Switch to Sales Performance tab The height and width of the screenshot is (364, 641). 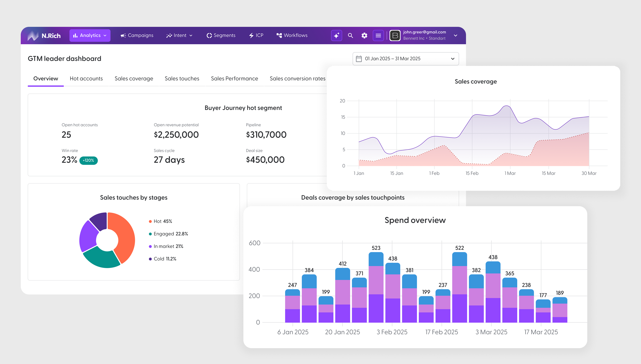pos(234,78)
